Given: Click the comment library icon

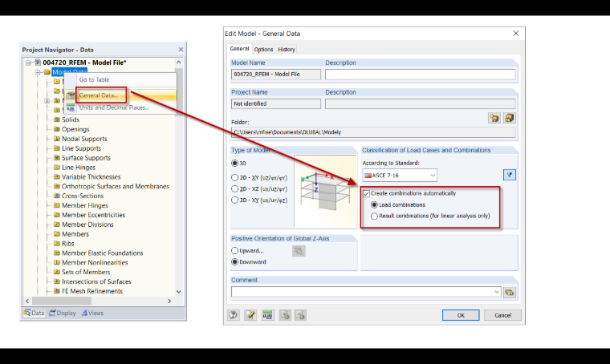Looking at the screenshot, I should click(x=509, y=292).
